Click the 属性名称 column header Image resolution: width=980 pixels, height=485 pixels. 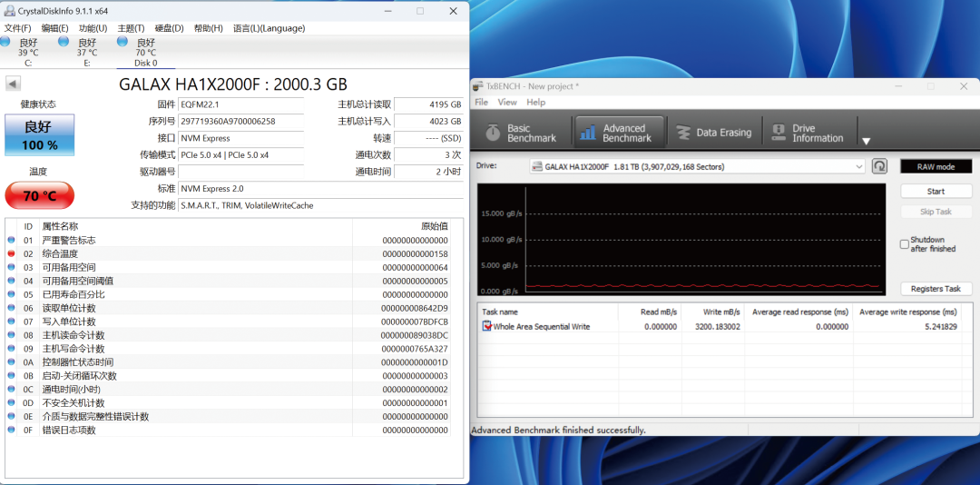(x=195, y=226)
